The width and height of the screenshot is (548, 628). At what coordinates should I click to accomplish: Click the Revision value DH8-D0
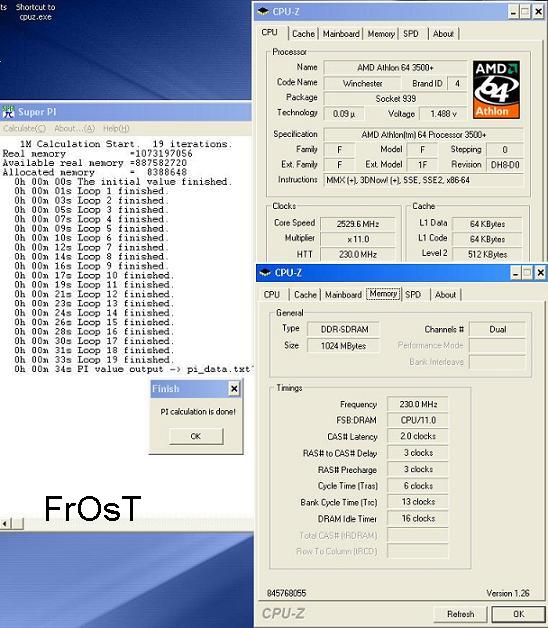pos(505,165)
